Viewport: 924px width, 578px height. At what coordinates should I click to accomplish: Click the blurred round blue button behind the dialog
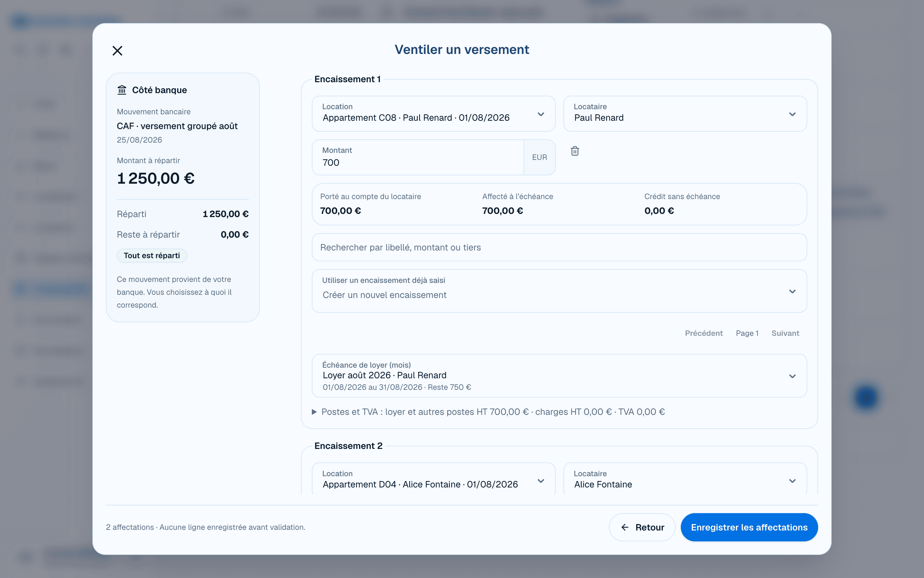coord(866,398)
